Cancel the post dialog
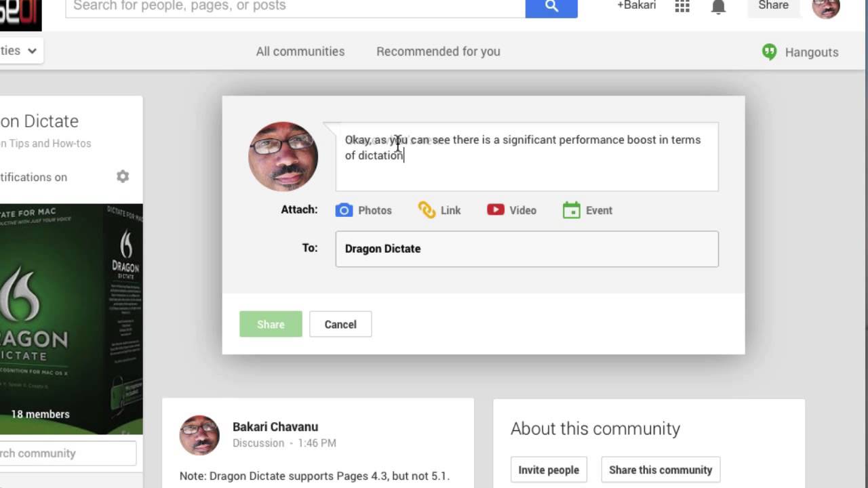 click(x=340, y=324)
